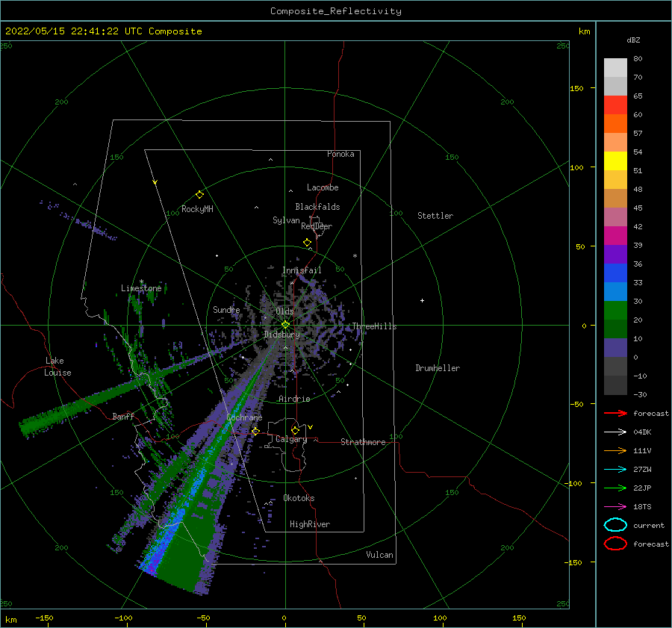Viewport: 672px width, 628px height.
Task: Click the magenta 39-42 dBZ color swatch
Action: 615,236
